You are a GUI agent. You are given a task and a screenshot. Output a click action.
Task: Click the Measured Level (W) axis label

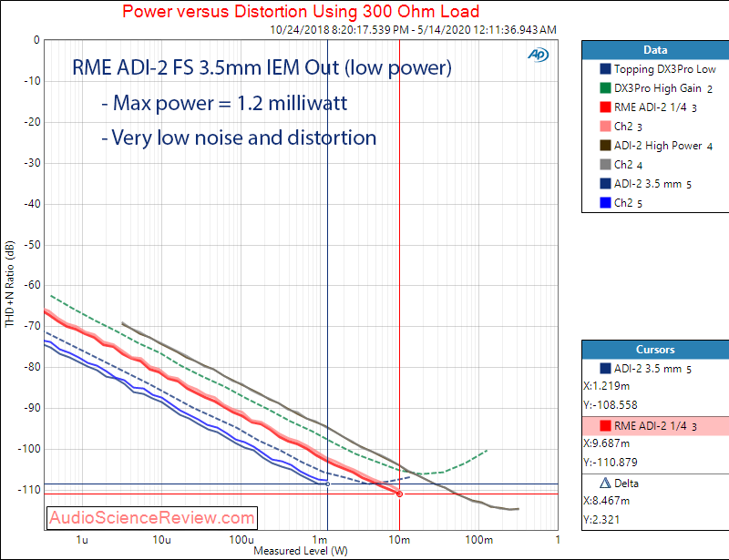pyautogui.click(x=301, y=551)
